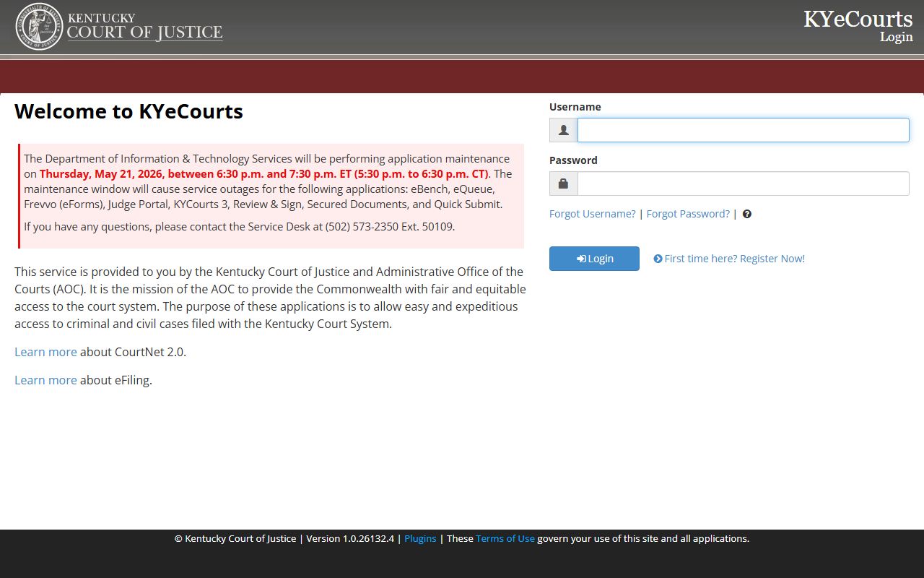Image resolution: width=924 pixels, height=578 pixels.
Task: Click the Version 1.0.26132.4 footer text
Action: click(350, 538)
